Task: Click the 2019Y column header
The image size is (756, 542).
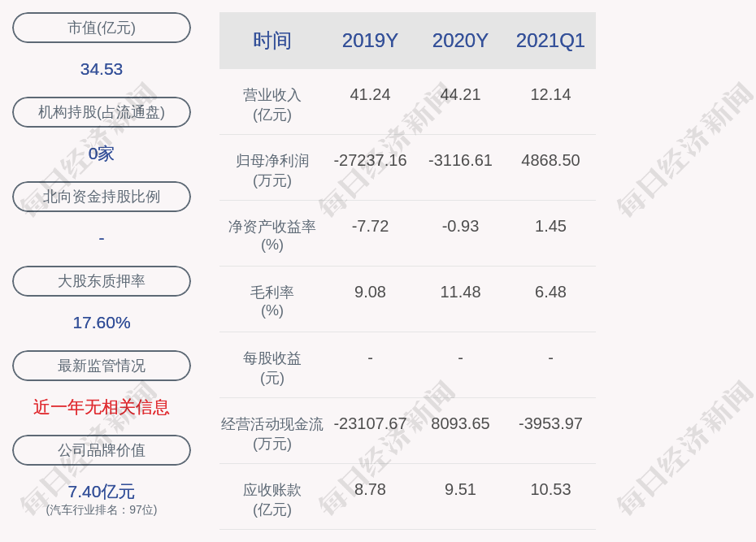Action: tap(371, 41)
